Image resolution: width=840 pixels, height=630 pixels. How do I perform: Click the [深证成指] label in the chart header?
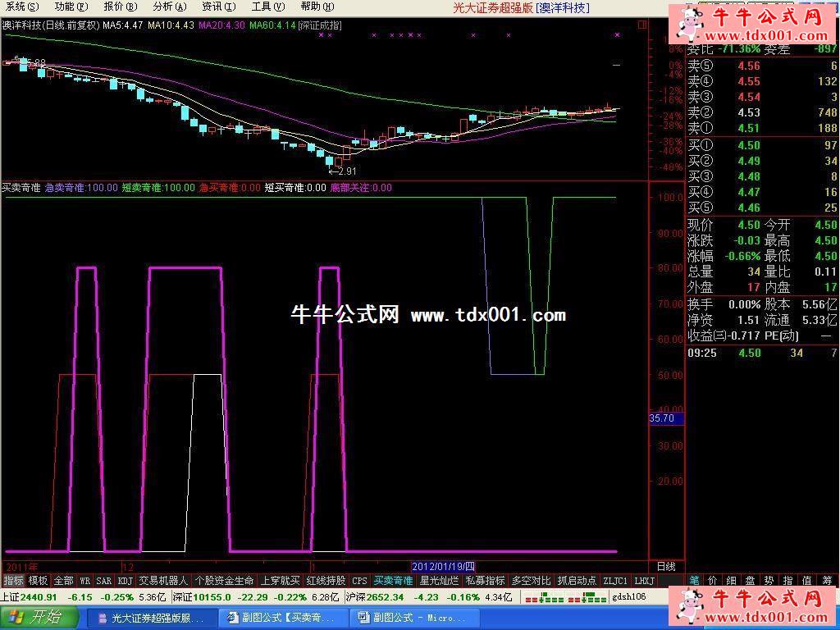(320, 25)
